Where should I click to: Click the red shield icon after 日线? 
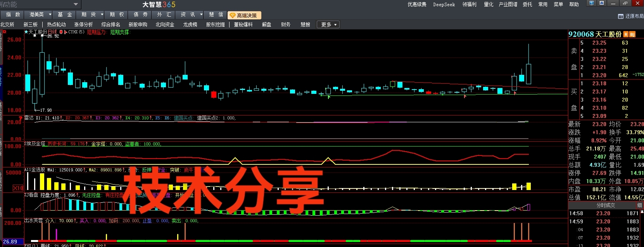pos(61,32)
